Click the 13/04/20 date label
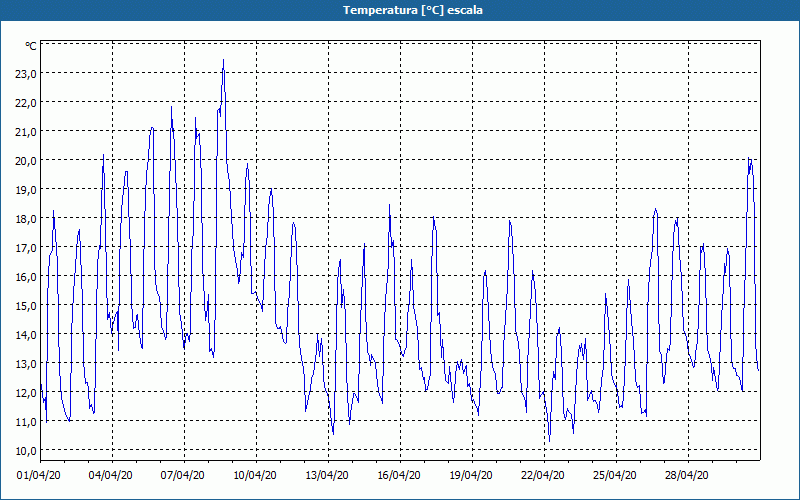 (x=327, y=475)
